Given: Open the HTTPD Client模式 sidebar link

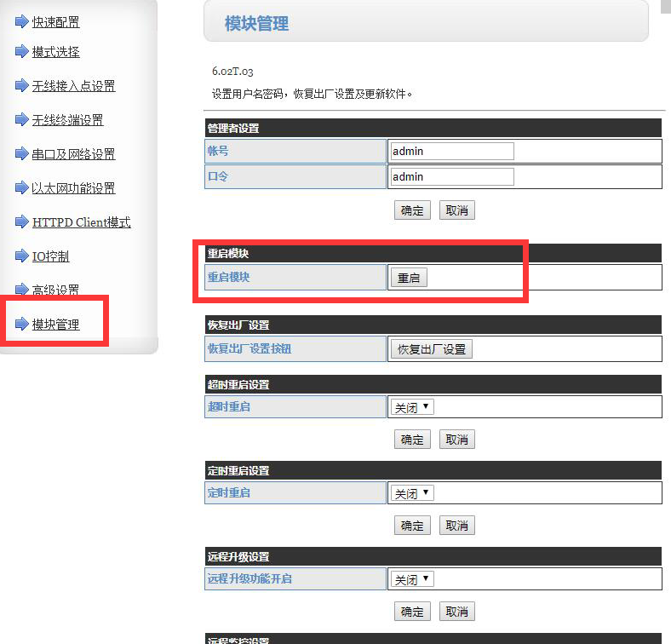Looking at the screenshot, I should [81, 222].
